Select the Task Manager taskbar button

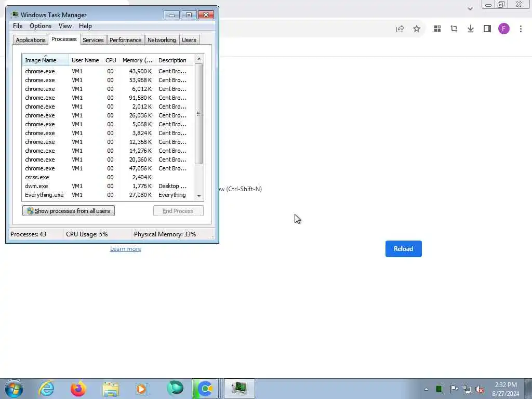pyautogui.click(x=240, y=389)
